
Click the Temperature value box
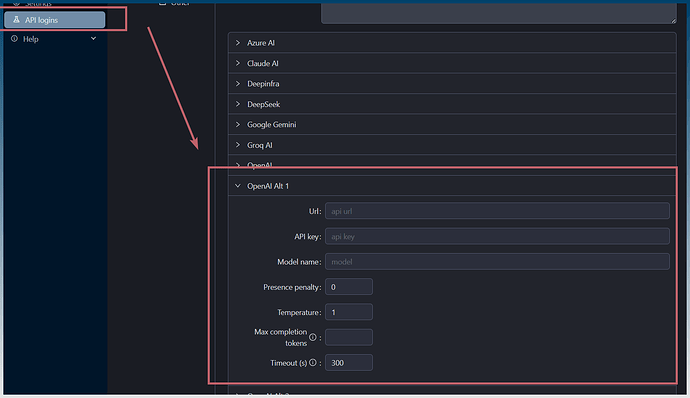[x=349, y=312]
